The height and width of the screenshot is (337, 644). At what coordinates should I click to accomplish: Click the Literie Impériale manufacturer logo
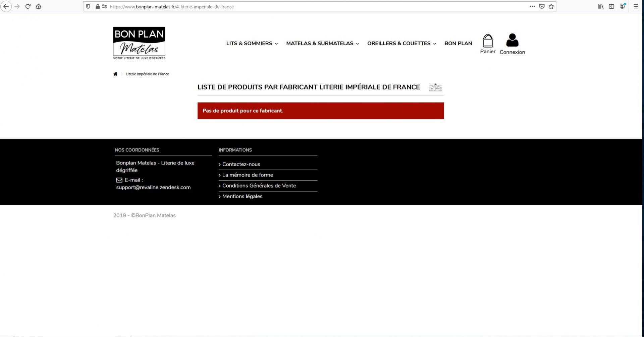click(435, 87)
